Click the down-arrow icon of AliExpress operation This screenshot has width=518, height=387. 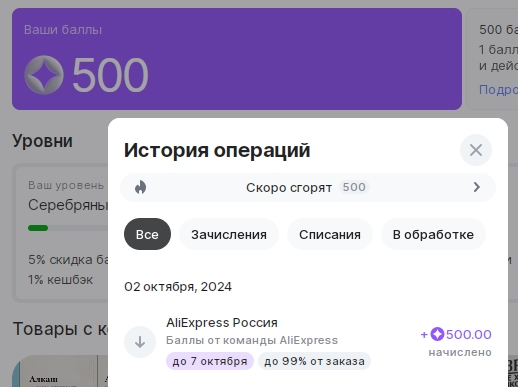pyautogui.click(x=140, y=342)
